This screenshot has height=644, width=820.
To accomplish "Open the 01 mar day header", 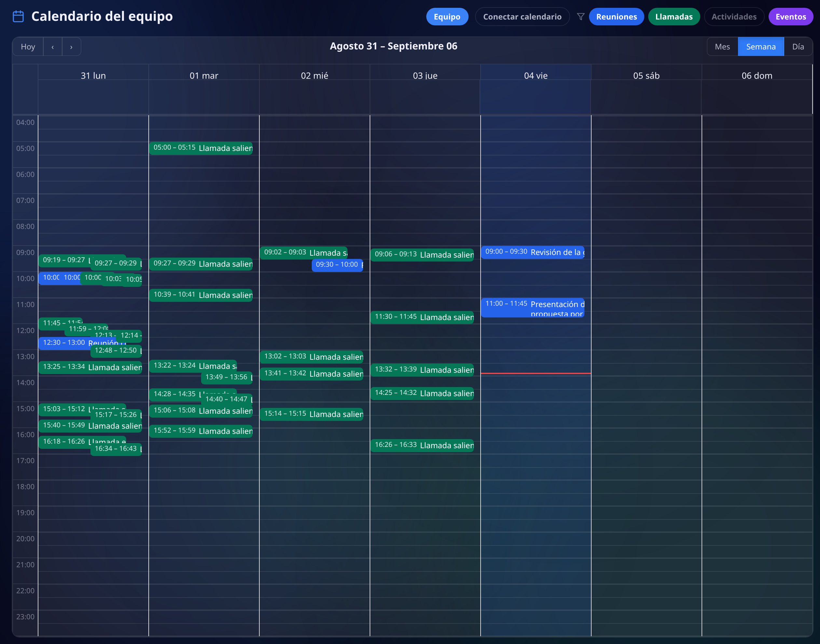I will 204,75.
